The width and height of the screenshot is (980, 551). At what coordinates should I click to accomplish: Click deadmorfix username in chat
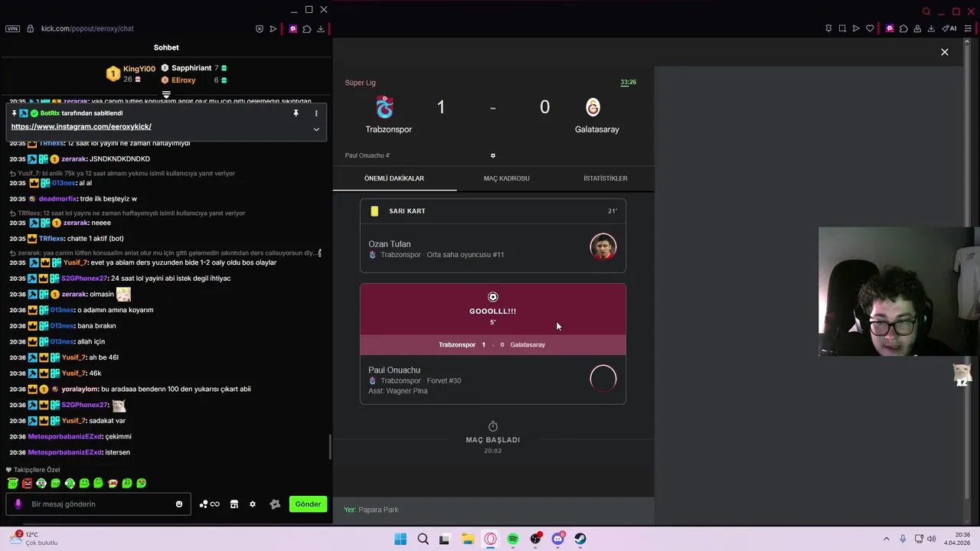[x=57, y=199]
